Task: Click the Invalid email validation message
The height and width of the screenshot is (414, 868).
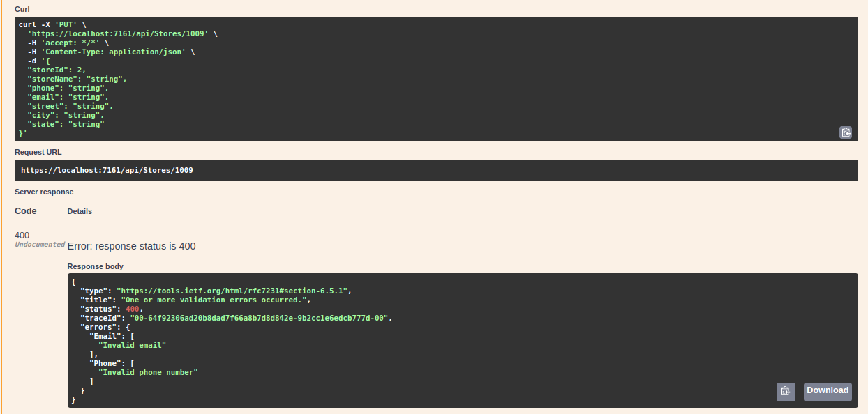Action: pyautogui.click(x=133, y=345)
